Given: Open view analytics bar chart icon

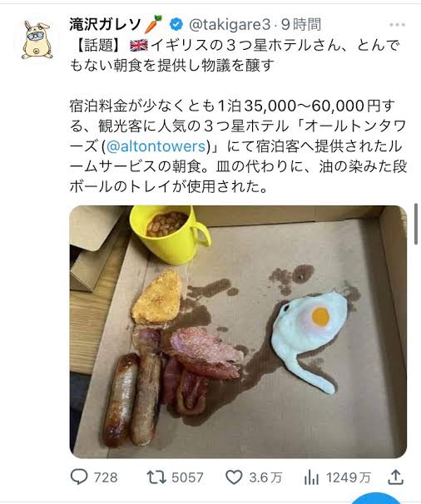Looking at the screenshot, I should [311, 477].
